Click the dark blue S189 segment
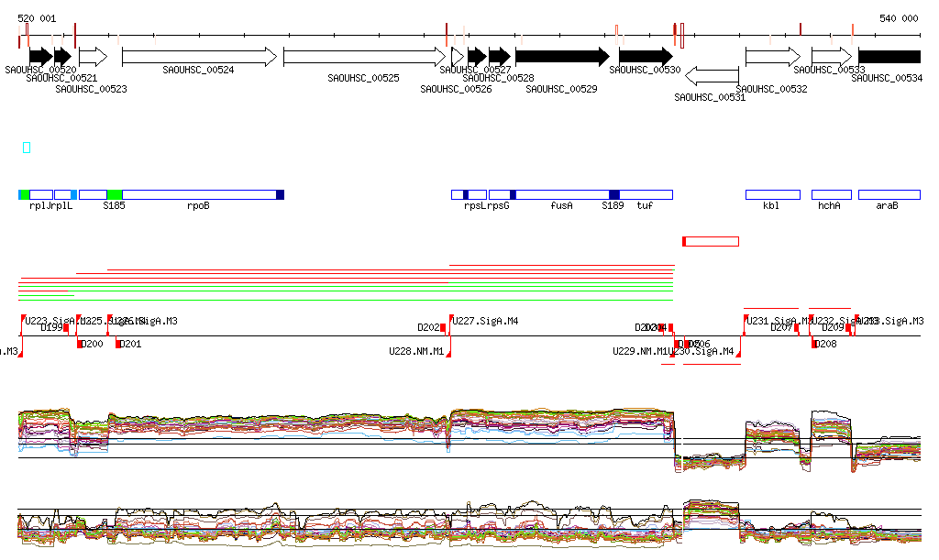This screenshot has width=939, height=560. 613,194
